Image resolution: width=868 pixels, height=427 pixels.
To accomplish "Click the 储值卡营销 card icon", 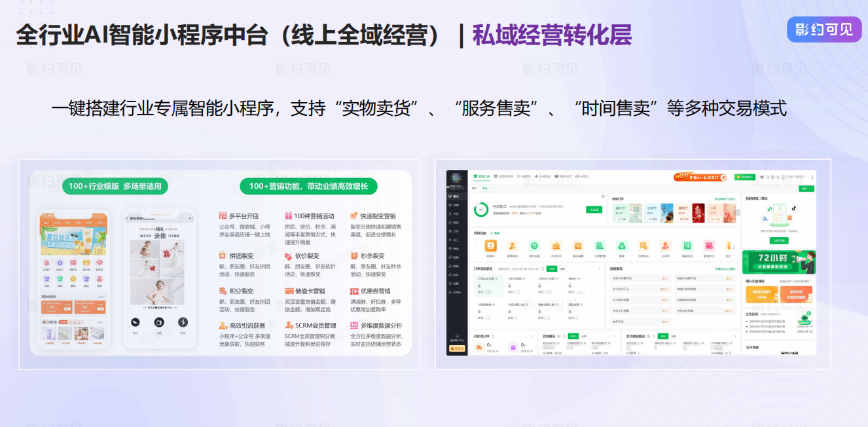I will tap(289, 291).
